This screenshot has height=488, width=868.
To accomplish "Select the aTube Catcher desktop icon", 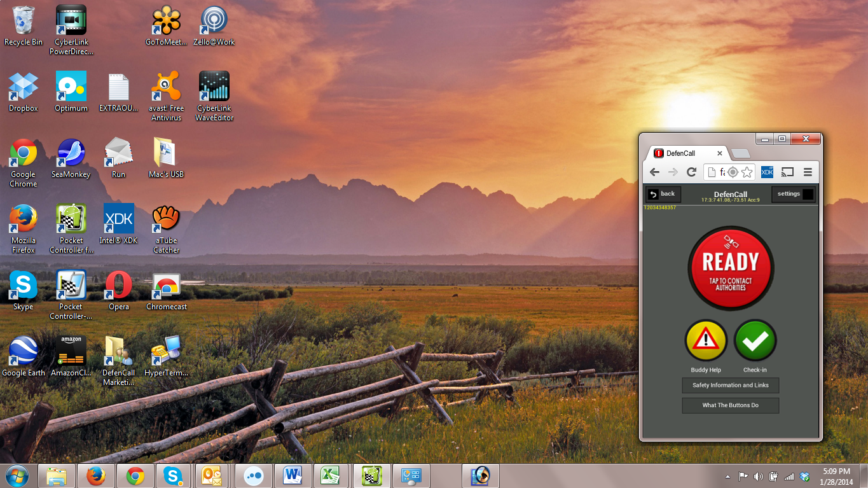I will [167, 229].
